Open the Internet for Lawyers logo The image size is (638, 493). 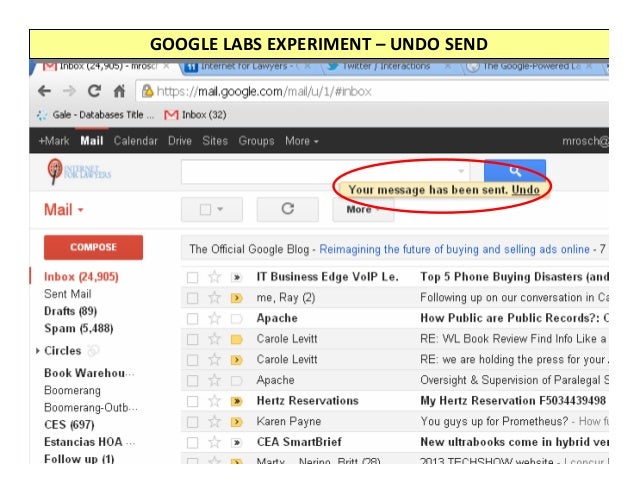(x=79, y=171)
